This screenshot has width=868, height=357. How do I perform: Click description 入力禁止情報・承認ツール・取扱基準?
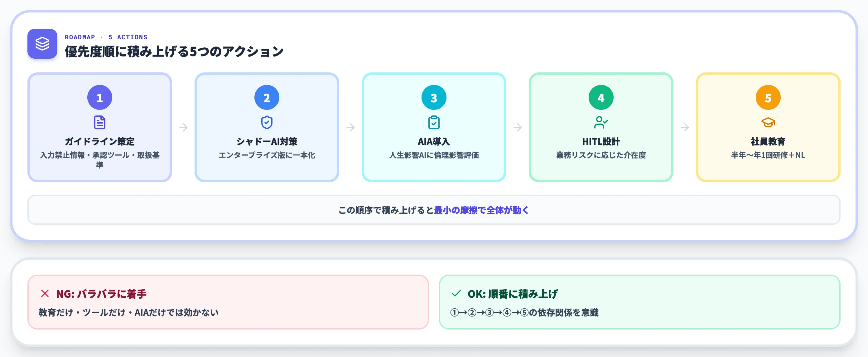coord(100,160)
